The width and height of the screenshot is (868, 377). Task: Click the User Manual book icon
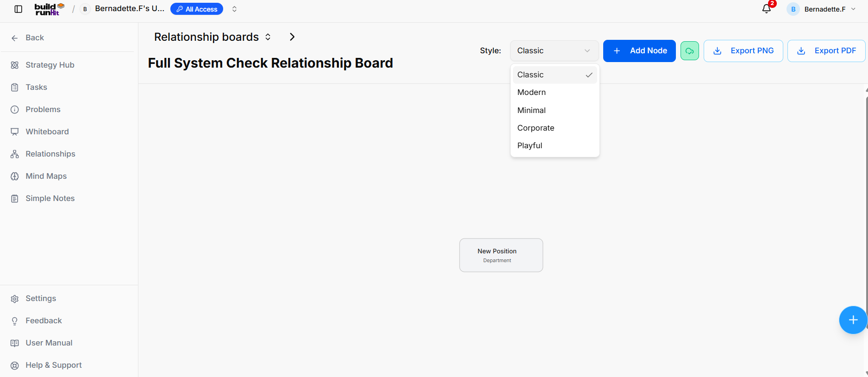tap(15, 343)
